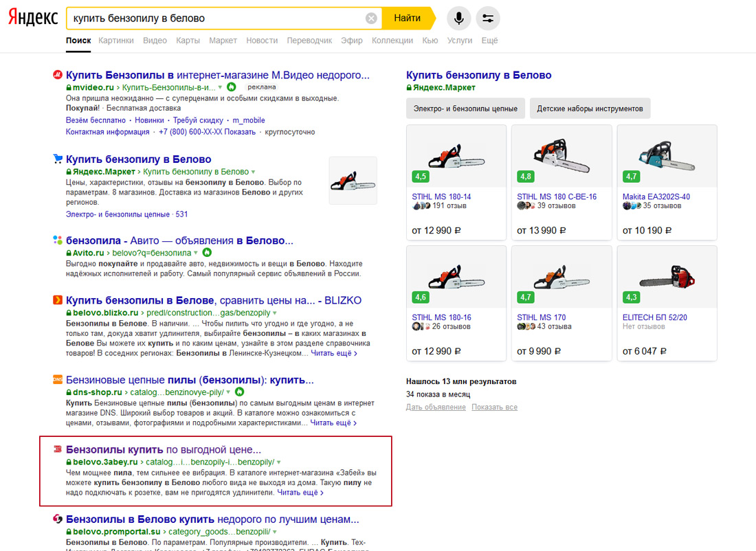The width and height of the screenshot is (756, 551).
Task: Open the Маркет tab
Action: point(223,41)
